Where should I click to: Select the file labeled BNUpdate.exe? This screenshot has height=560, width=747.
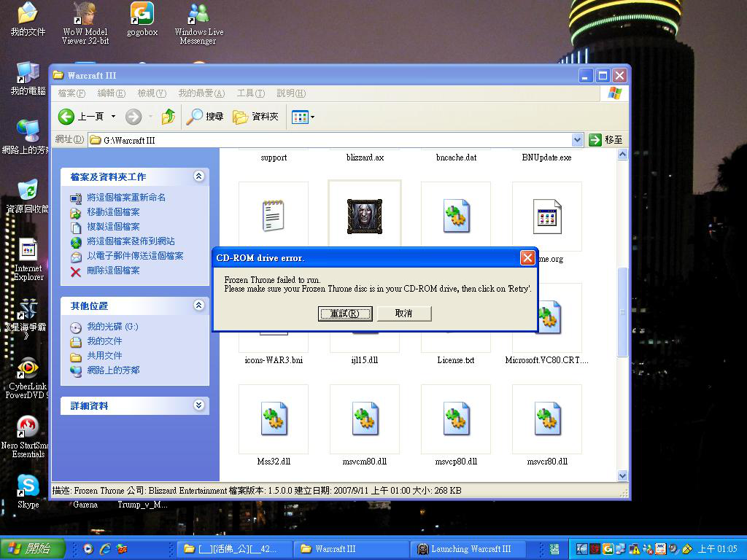[547, 157]
